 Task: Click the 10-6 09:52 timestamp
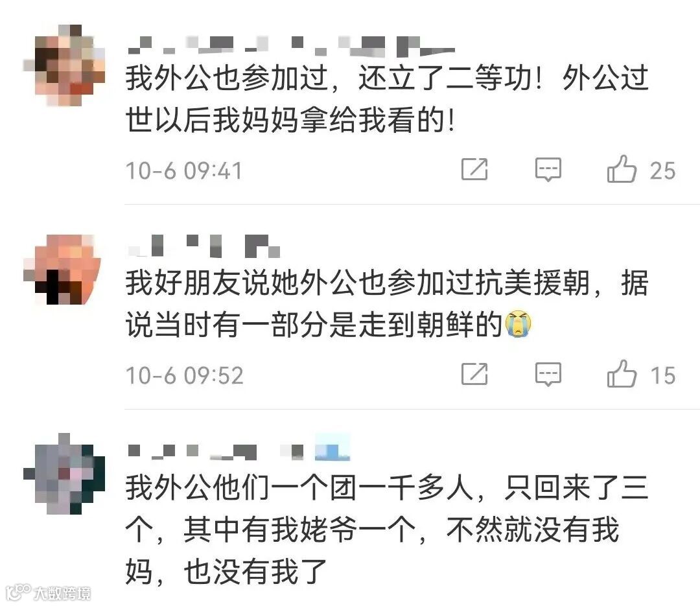184,375
